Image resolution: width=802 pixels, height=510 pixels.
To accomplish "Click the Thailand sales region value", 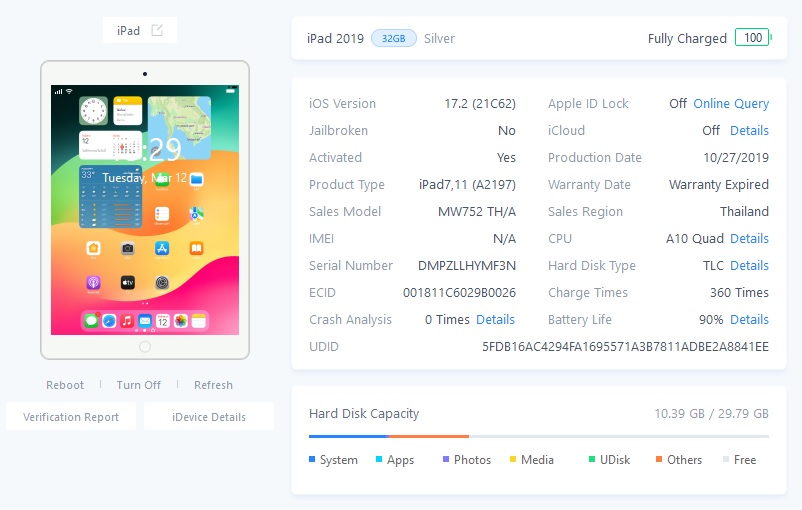I will point(744,211).
